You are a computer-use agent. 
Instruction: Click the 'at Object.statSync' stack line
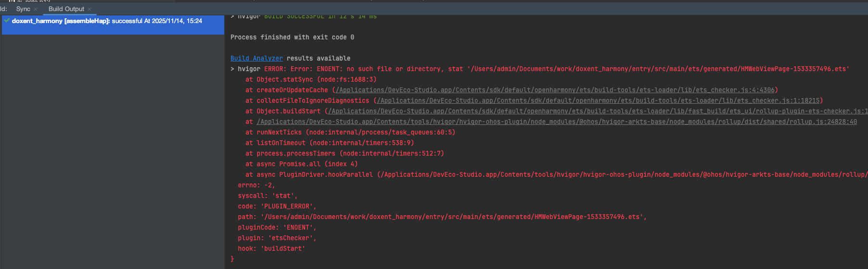[x=311, y=80]
